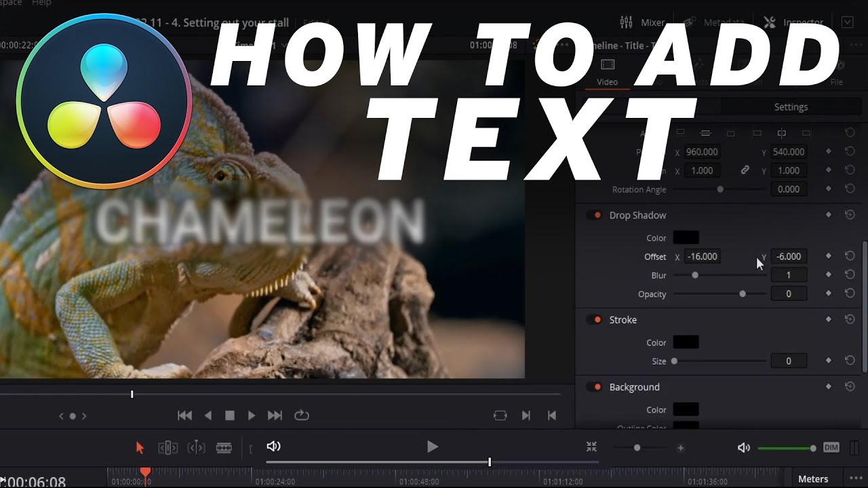Stop playback with the square stop button
Viewport: 868px width, 488px height.
[230, 415]
